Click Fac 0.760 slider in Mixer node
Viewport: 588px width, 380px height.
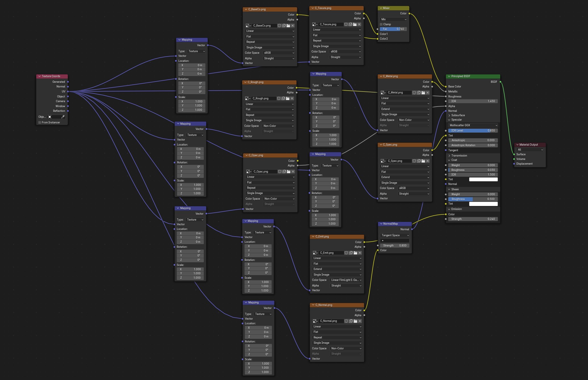pos(394,29)
